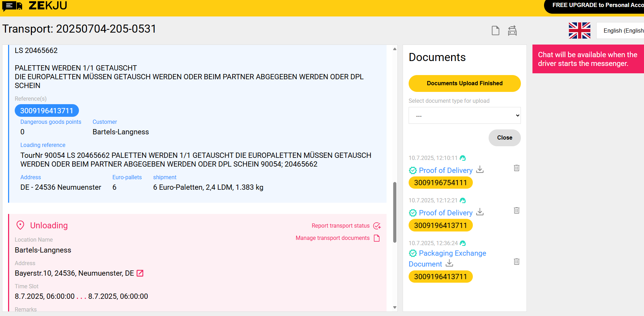Click verified badge on Packaging Exchange Document
Viewport: 644px width, 316px height.
[x=413, y=253]
